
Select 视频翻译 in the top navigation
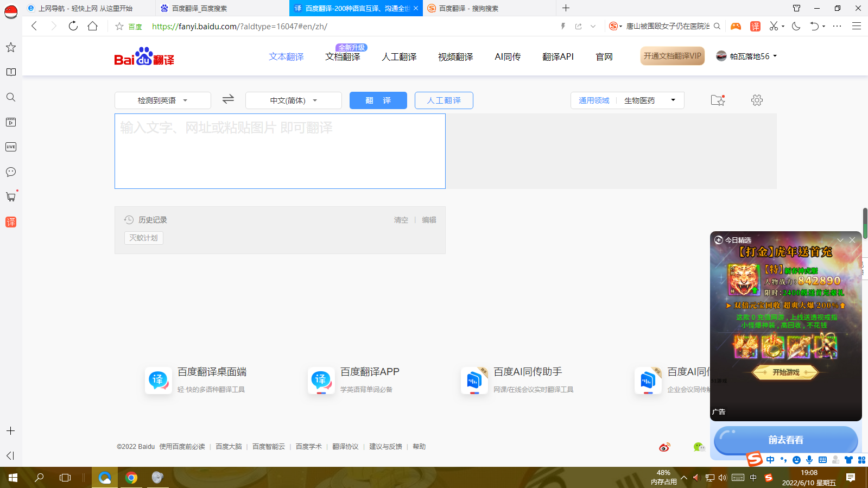point(455,56)
